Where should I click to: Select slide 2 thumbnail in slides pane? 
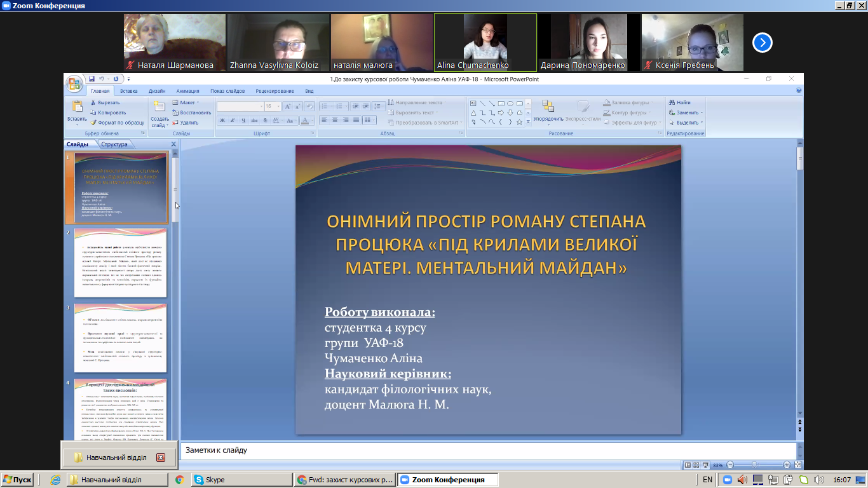pyautogui.click(x=120, y=262)
